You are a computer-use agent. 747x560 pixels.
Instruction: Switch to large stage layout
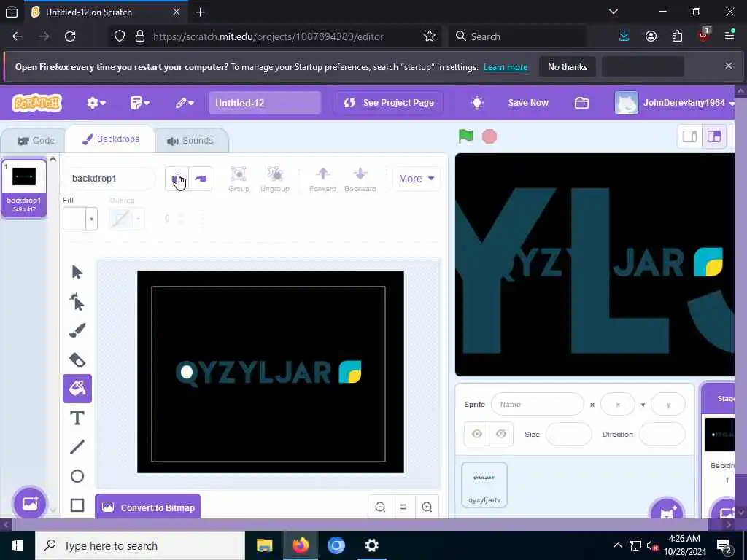click(x=713, y=136)
